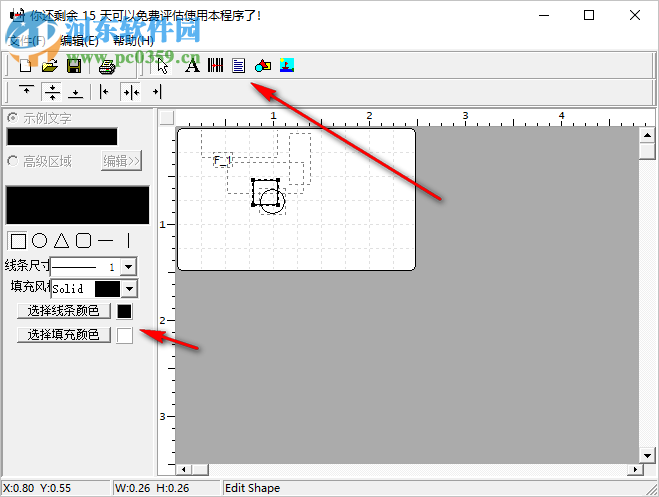Open the 编辑(E) menu
Viewport: 659px width, 497px height.
pyautogui.click(x=79, y=41)
